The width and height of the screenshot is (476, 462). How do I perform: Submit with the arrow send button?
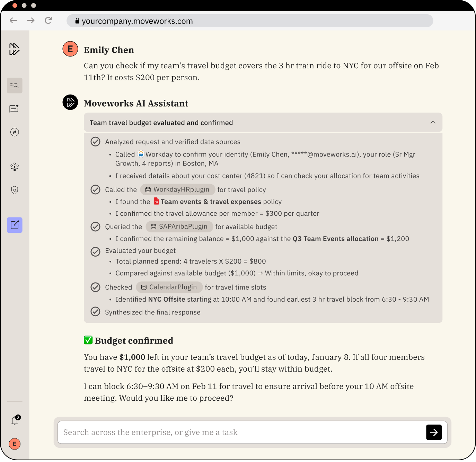click(434, 432)
